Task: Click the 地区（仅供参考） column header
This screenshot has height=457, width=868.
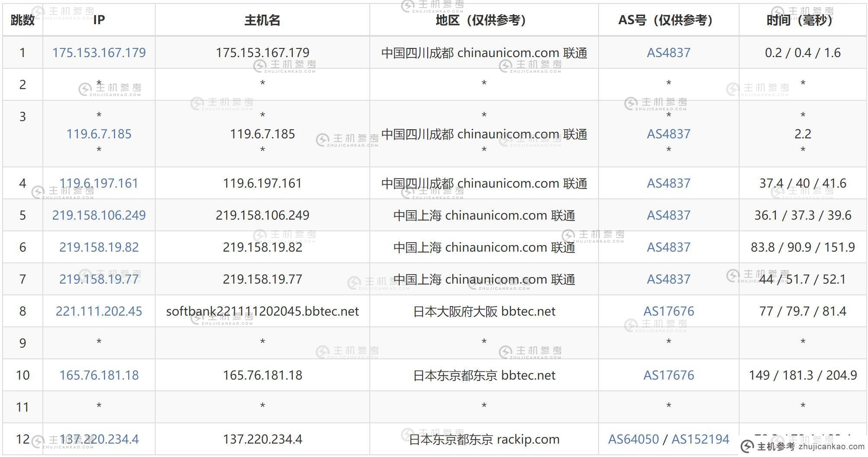Action: click(x=484, y=20)
